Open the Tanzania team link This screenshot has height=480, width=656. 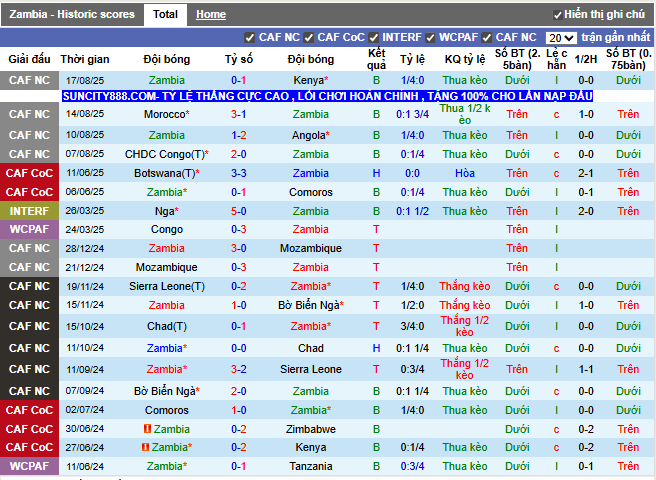point(311,466)
